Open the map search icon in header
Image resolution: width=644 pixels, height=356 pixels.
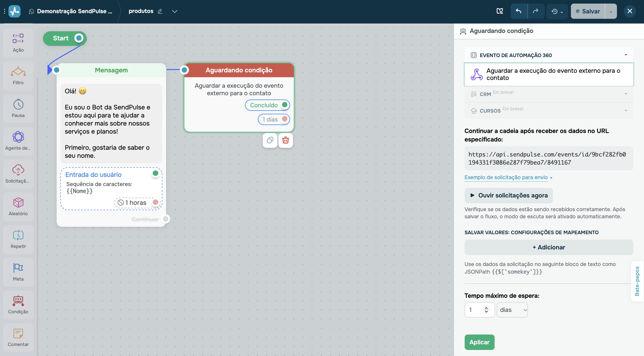coord(500,11)
